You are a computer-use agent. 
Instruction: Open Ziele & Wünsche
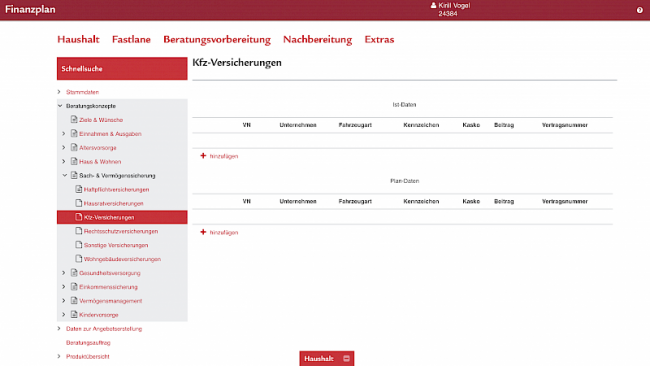(x=101, y=120)
